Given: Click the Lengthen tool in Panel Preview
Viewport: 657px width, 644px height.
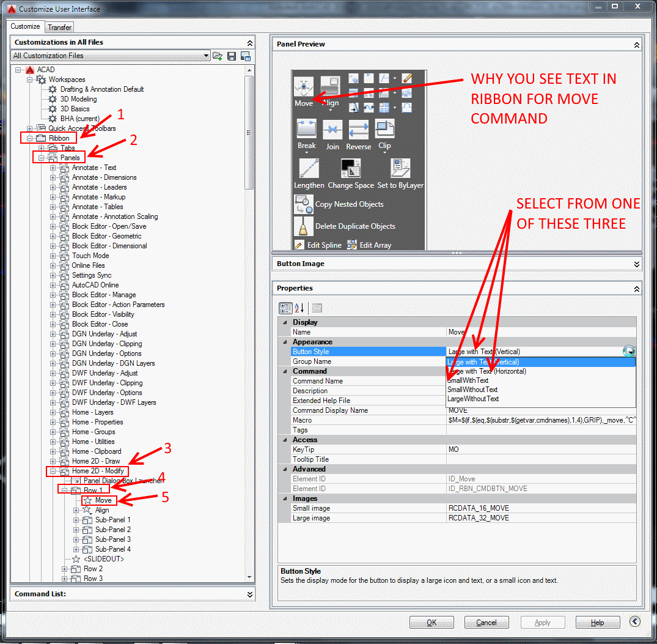Looking at the screenshot, I should (309, 168).
